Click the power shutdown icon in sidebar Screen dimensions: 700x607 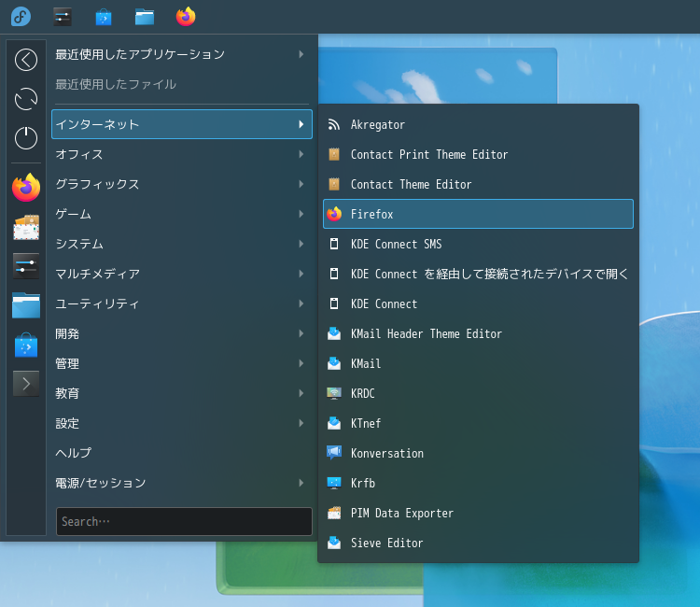pos(26,137)
